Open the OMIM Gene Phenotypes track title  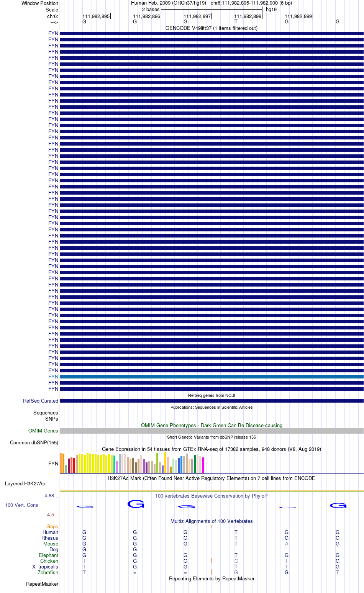pyautogui.click(x=212, y=425)
